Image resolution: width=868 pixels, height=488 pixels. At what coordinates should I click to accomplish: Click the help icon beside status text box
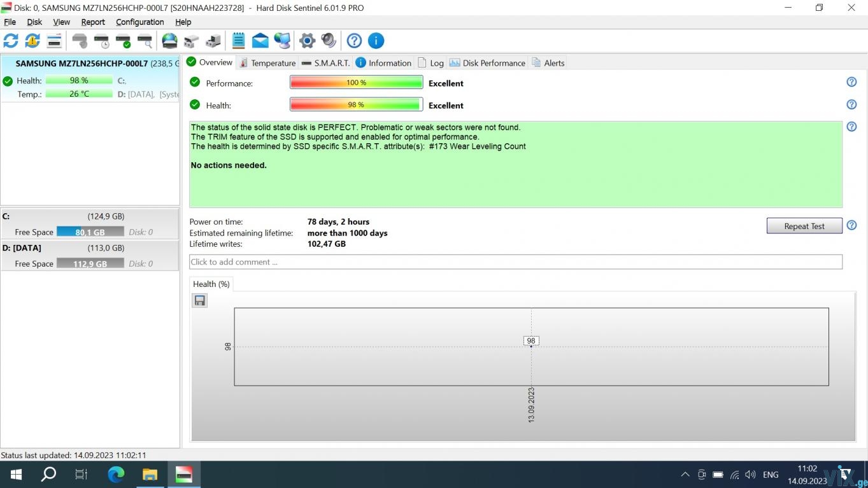851,127
